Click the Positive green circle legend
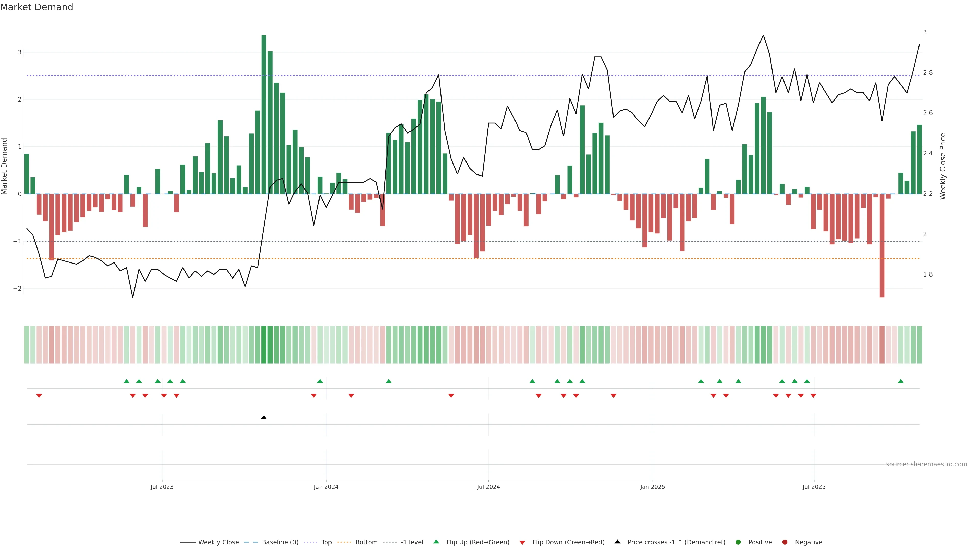The image size is (980, 551). tap(738, 542)
